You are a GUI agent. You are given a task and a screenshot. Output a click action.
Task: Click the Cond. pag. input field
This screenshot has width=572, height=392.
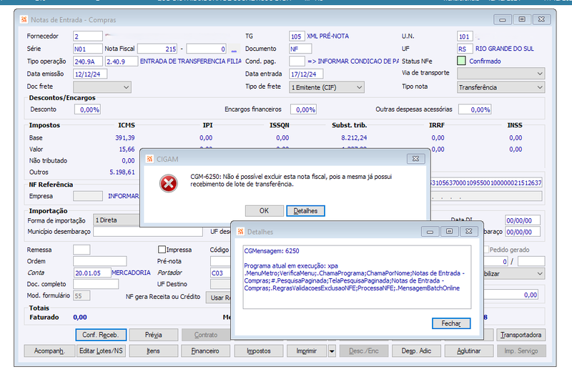pos(297,61)
